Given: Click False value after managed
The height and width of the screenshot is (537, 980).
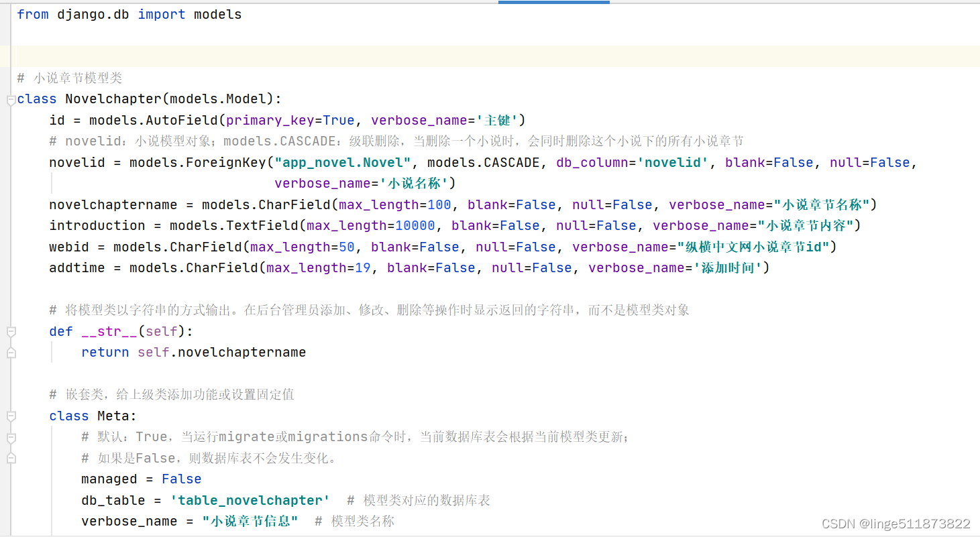Looking at the screenshot, I should click(182, 479).
